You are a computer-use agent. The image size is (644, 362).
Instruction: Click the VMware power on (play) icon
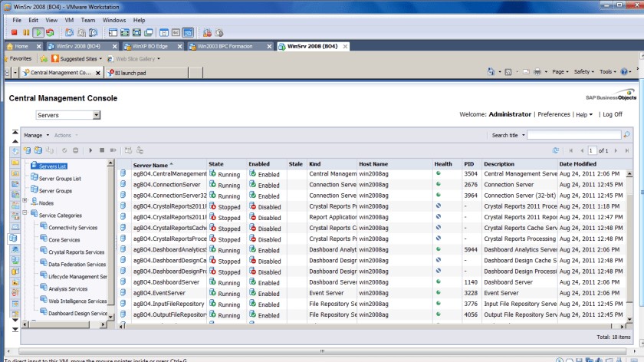(38, 33)
